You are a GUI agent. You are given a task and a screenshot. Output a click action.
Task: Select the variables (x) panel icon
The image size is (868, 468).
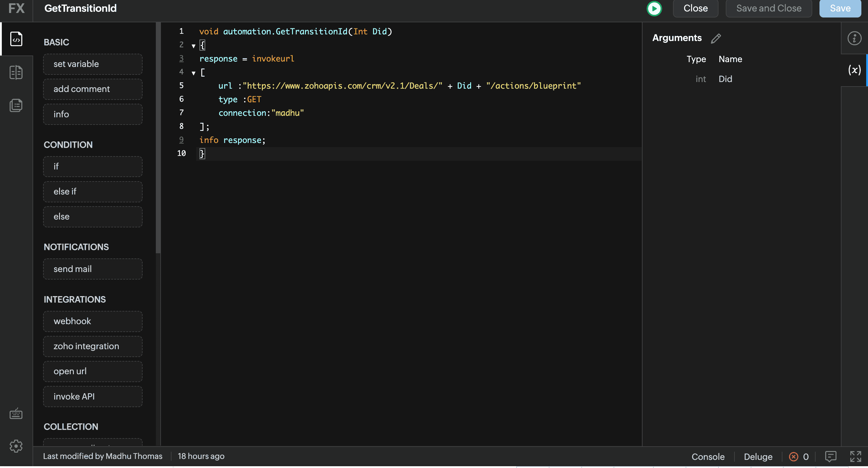tap(854, 70)
